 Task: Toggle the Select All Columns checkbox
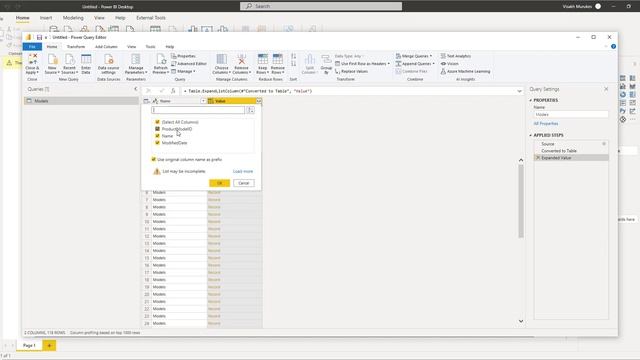(x=157, y=122)
